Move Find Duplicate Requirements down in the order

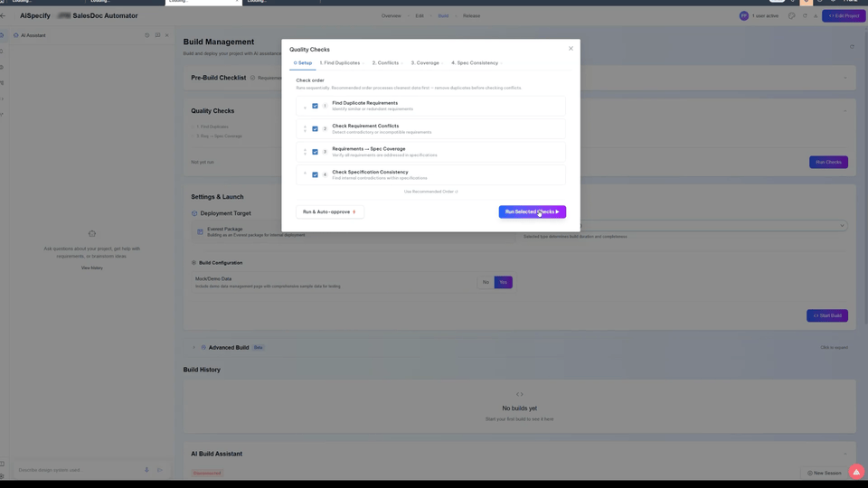click(305, 108)
